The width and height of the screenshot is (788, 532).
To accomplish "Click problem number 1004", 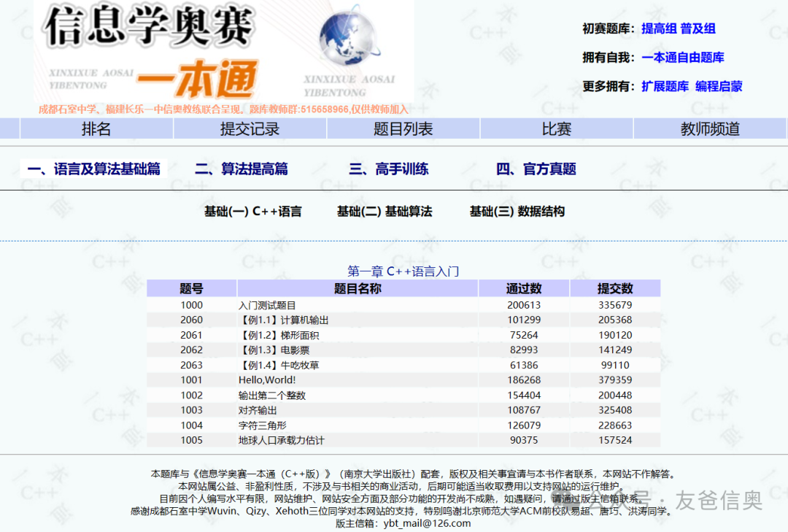I will click(191, 425).
